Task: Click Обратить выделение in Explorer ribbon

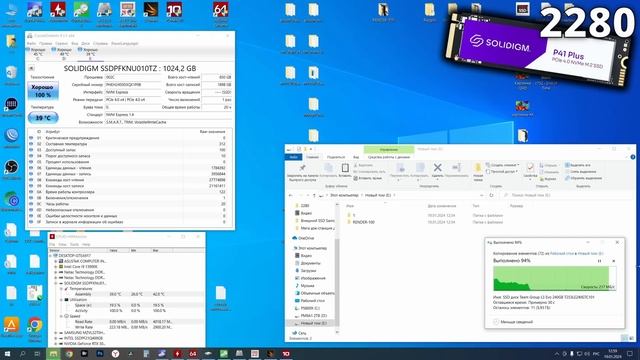Action: (x=583, y=178)
